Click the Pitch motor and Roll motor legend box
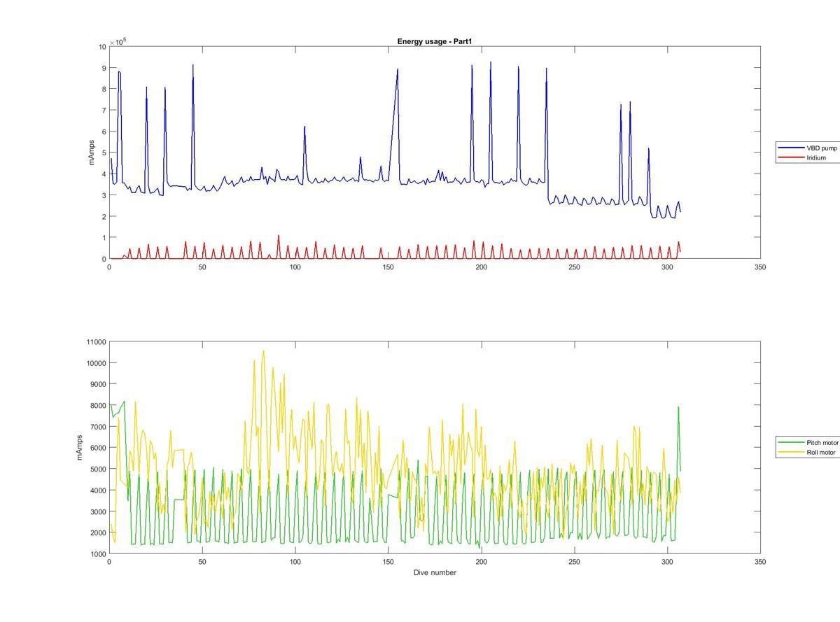Viewport: 840px width, 622px height. coord(808,448)
